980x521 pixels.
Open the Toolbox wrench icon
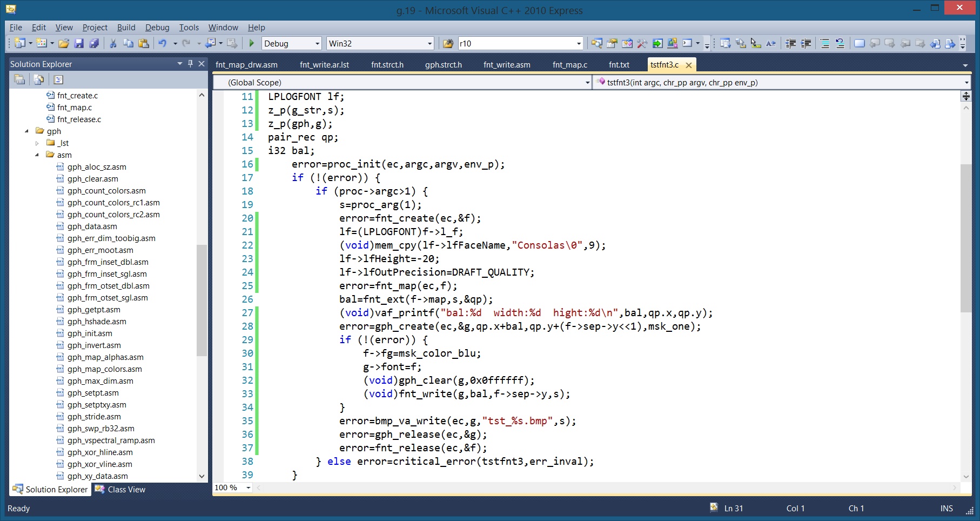642,43
